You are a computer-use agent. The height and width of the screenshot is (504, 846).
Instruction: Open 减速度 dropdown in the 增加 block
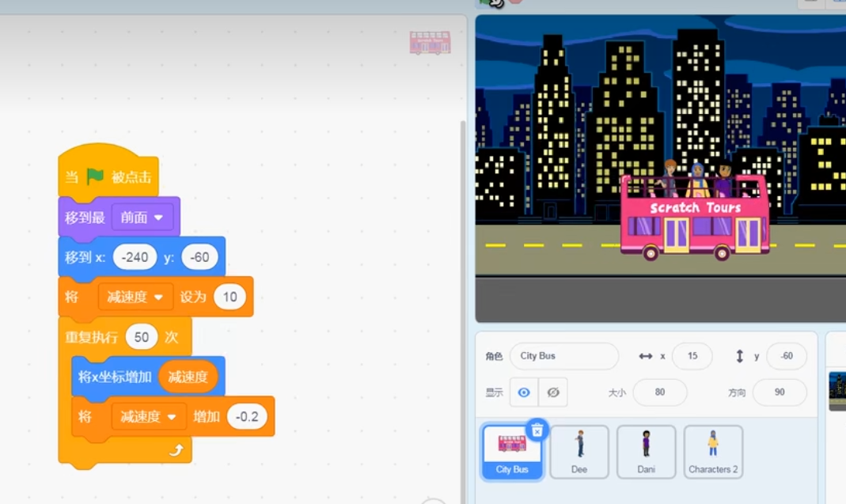point(148,417)
